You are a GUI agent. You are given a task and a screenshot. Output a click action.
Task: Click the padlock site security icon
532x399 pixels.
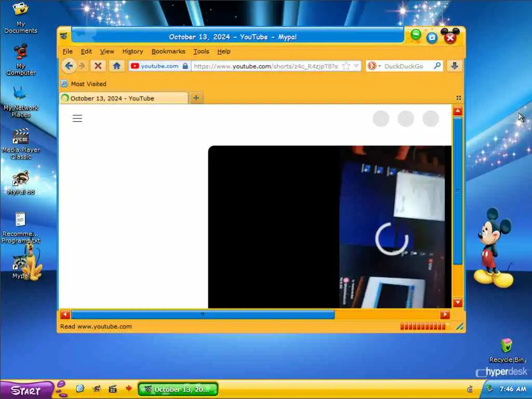(x=185, y=66)
